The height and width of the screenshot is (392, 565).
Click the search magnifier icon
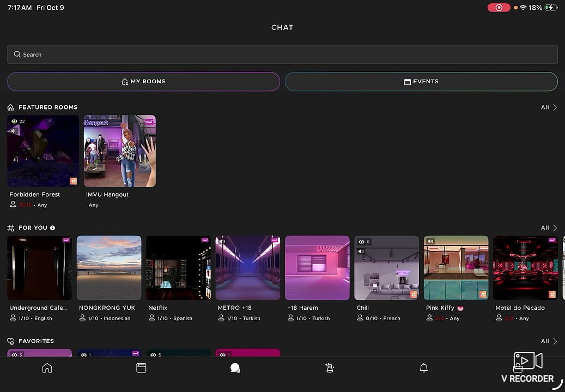coord(17,54)
